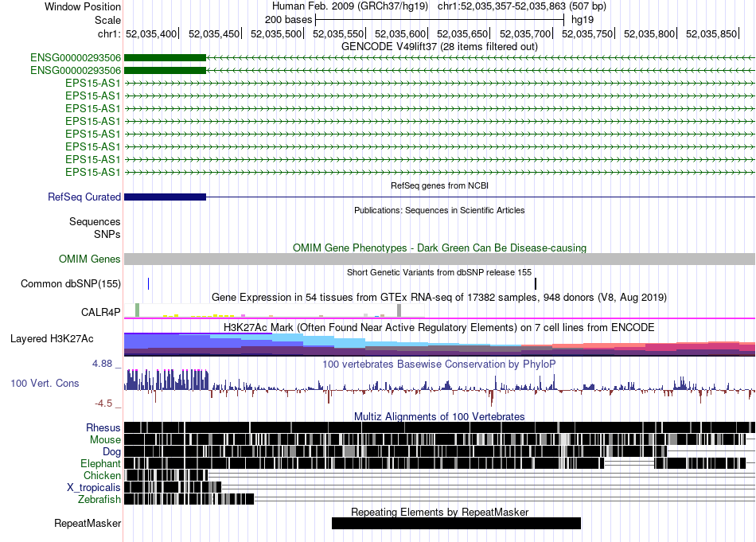Click the Scale label
The width and height of the screenshot is (756, 542).
[x=107, y=20]
